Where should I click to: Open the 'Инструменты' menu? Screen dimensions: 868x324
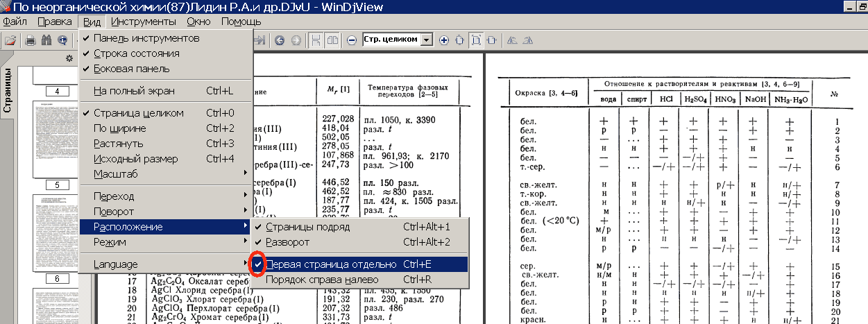pos(143,22)
